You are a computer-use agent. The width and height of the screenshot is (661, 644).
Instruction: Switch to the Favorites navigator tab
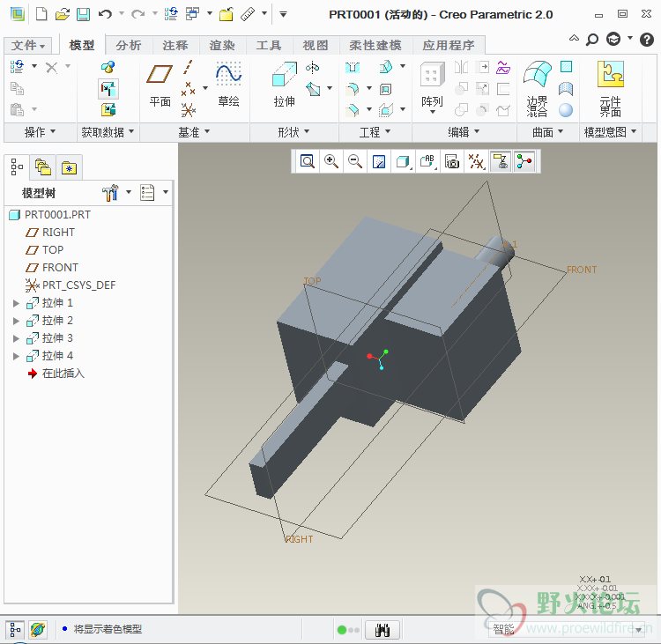coord(69,167)
